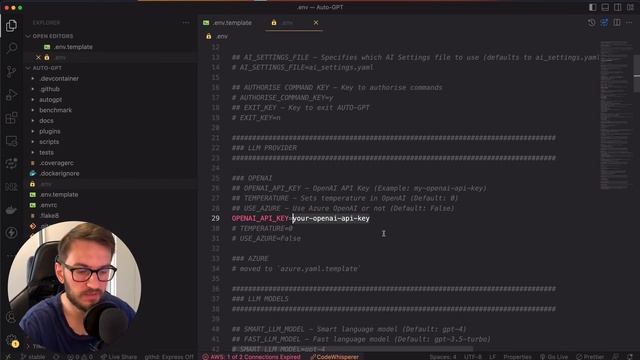Click the blue open changes icon

[604, 23]
